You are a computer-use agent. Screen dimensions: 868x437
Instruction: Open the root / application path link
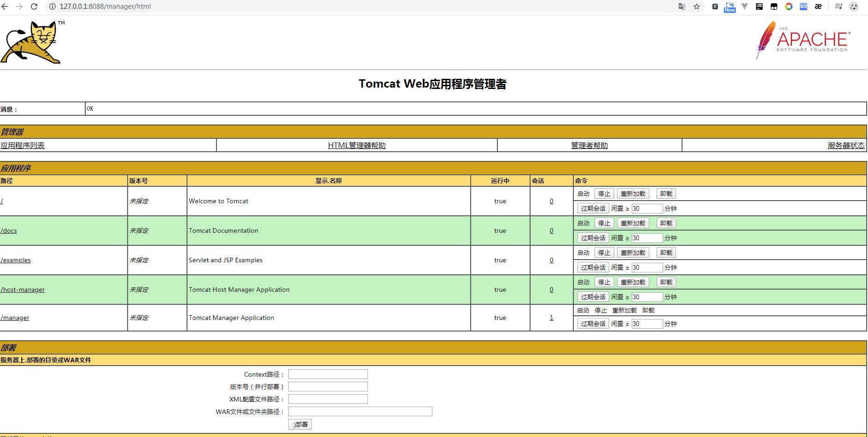(x=2, y=201)
